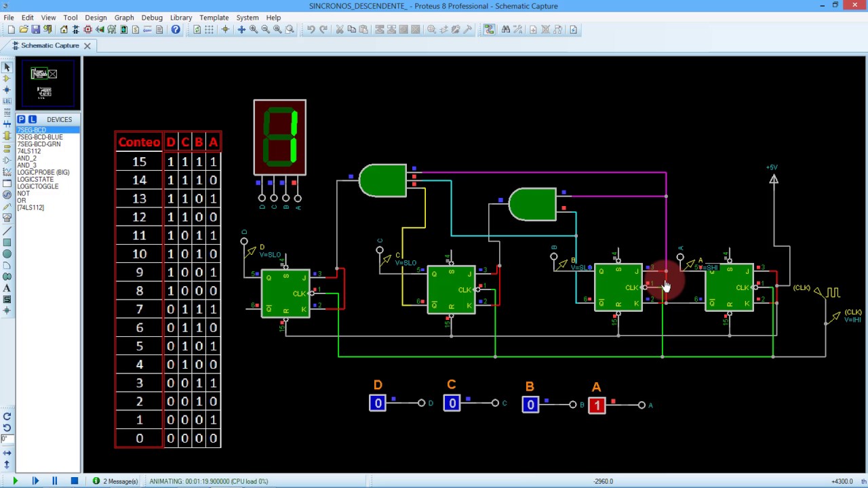
Task: Select LOGICTOGGLE in the devices list
Action: [38, 186]
